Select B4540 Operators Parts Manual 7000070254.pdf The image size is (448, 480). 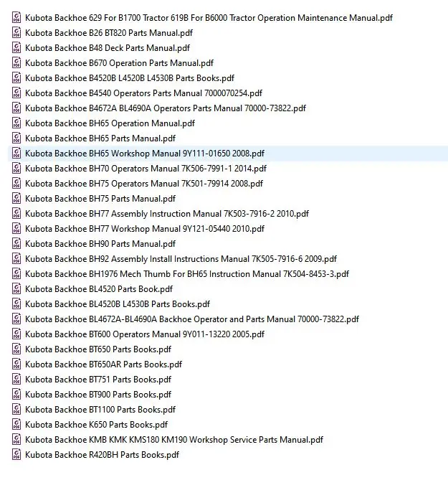pyautogui.click(x=144, y=93)
